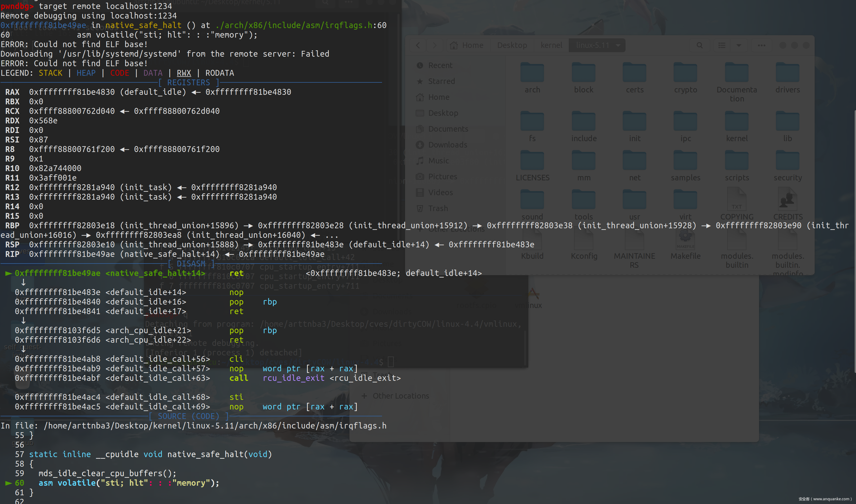
Task: Open Trash from the sidebar
Action: [438, 208]
